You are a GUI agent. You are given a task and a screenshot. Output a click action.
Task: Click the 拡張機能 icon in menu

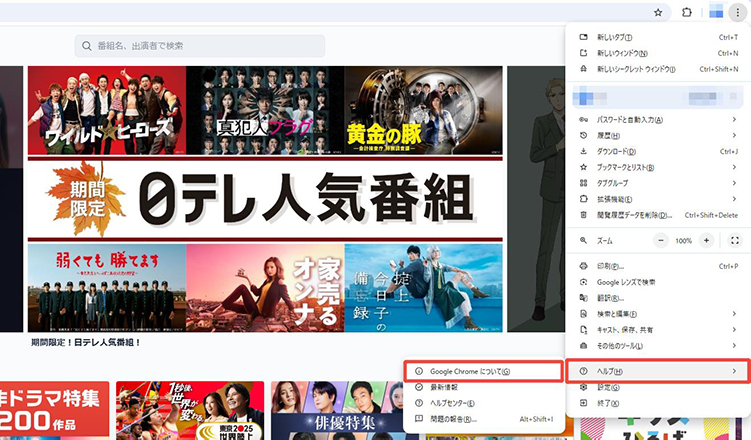[x=583, y=199]
